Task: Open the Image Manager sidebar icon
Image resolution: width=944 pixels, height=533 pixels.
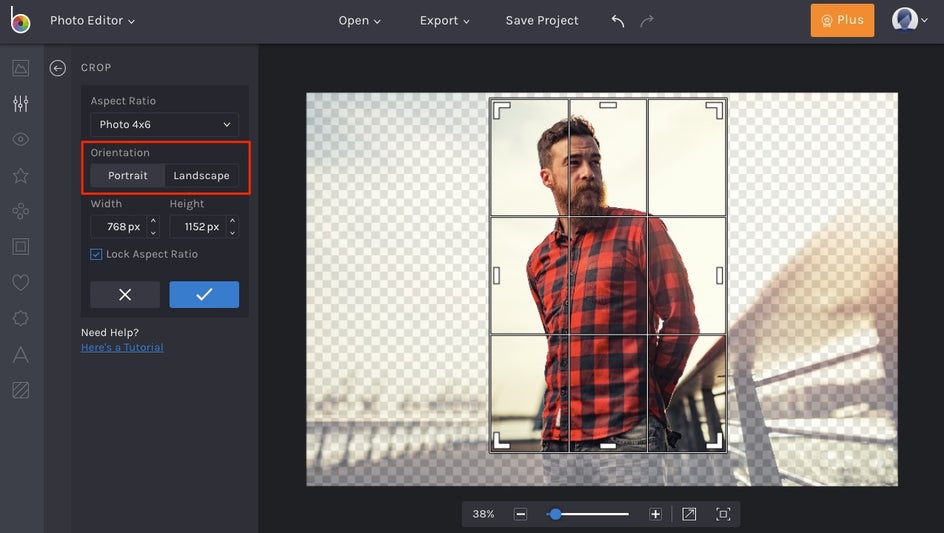Action: pos(21,68)
